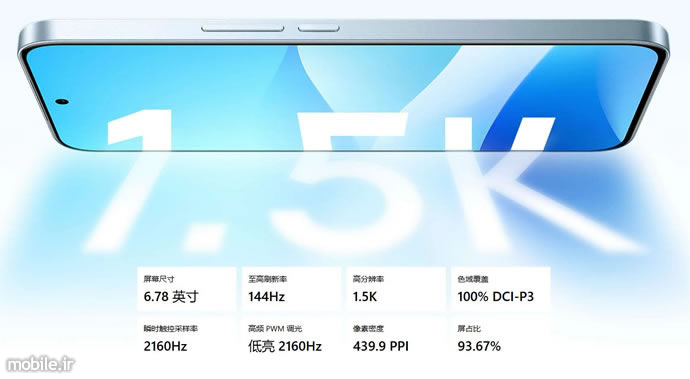Select the 100% DCI-P3 color gamut card
Screen dimensions: 690x379
coord(501,289)
